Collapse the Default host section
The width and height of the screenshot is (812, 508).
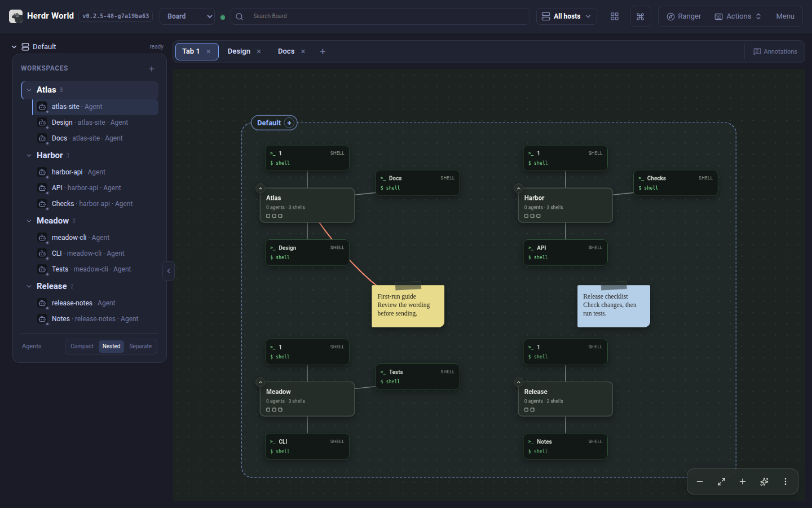pyautogui.click(x=14, y=47)
